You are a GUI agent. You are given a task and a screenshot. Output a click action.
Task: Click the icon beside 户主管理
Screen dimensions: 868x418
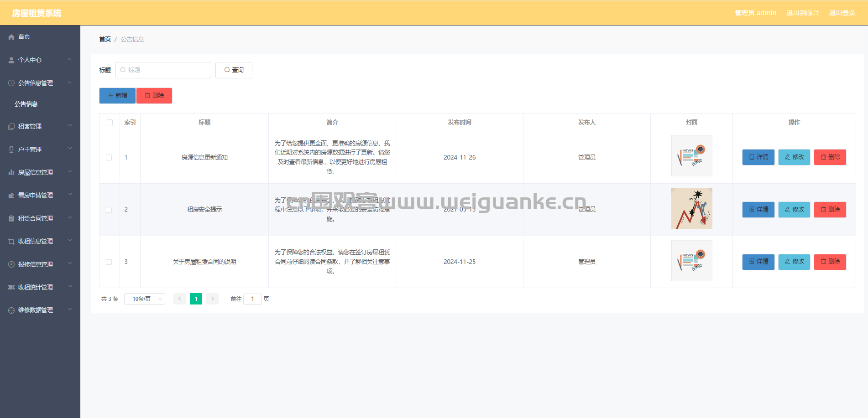click(x=11, y=150)
